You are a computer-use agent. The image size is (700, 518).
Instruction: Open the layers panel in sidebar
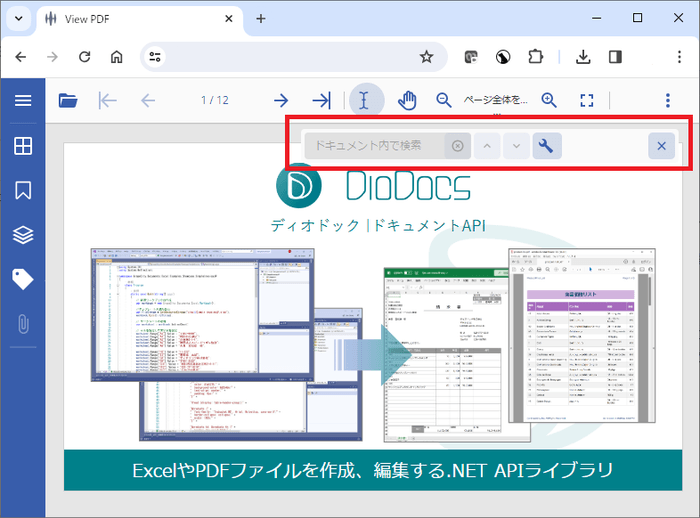click(23, 235)
